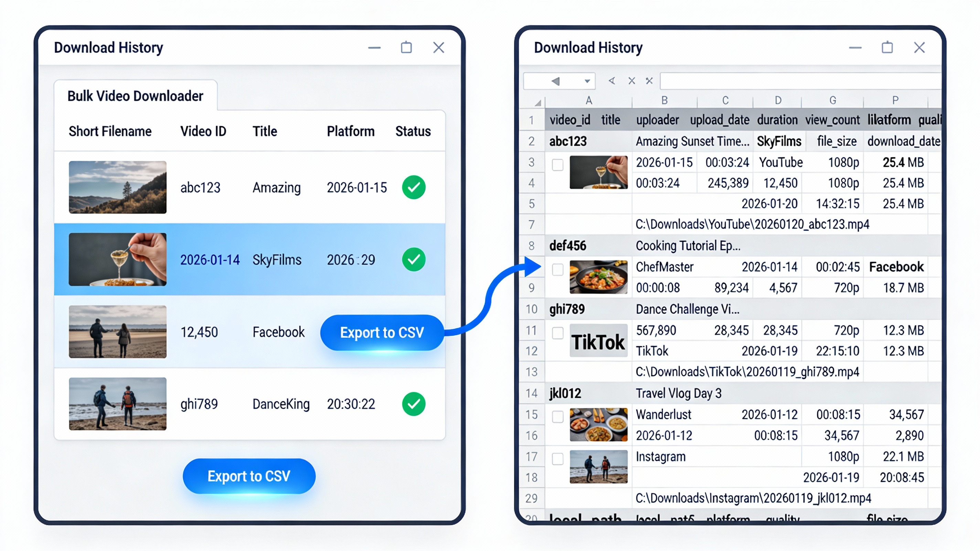The height and width of the screenshot is (551, 980).
Task: Select spreadsheet column G header
Action: click(833, 101)
